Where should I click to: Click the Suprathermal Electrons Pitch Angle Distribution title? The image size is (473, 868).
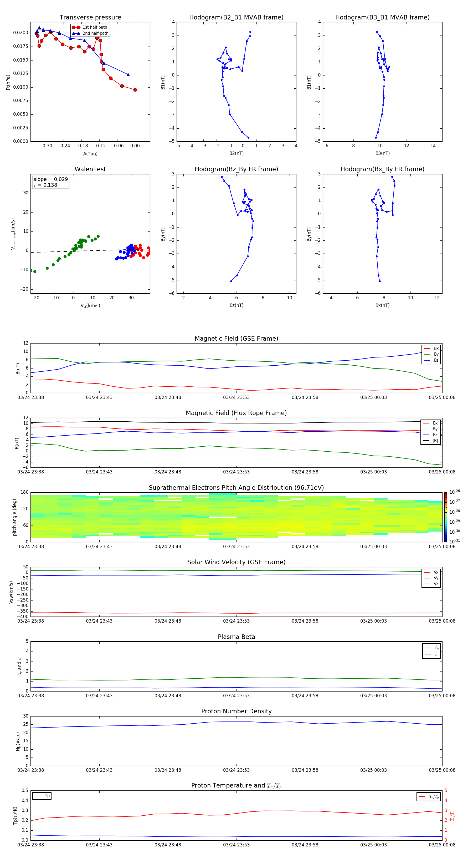tap(236, 488)
